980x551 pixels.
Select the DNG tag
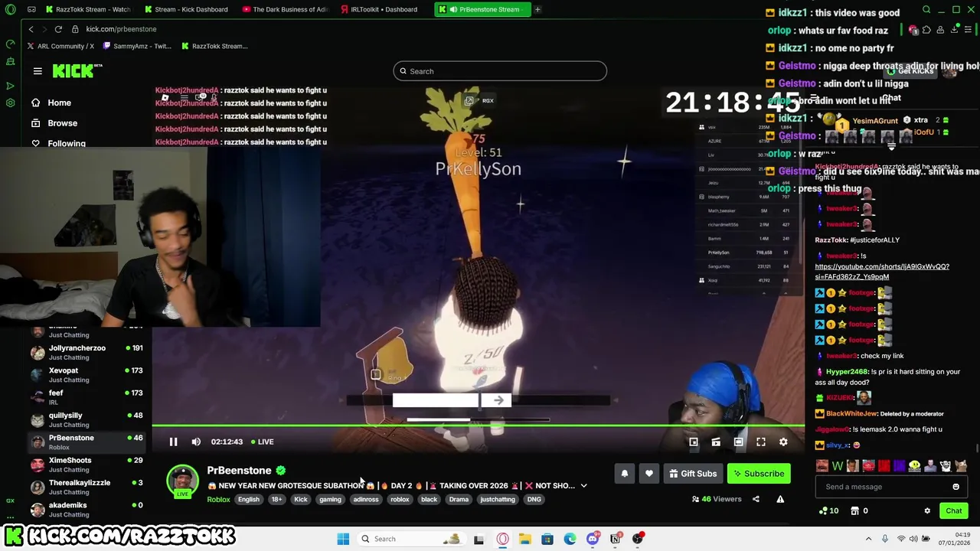tap(534, 499)
